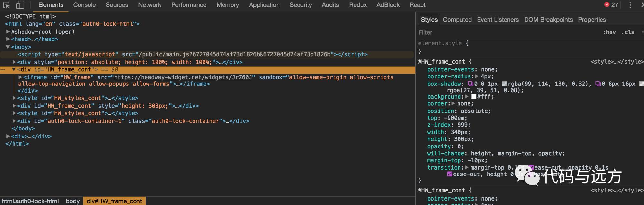Open the rgba(99, 114, 130, 0.32) color swatch
The width and height of the screenshot is (644, 205).
click(504, 84)
